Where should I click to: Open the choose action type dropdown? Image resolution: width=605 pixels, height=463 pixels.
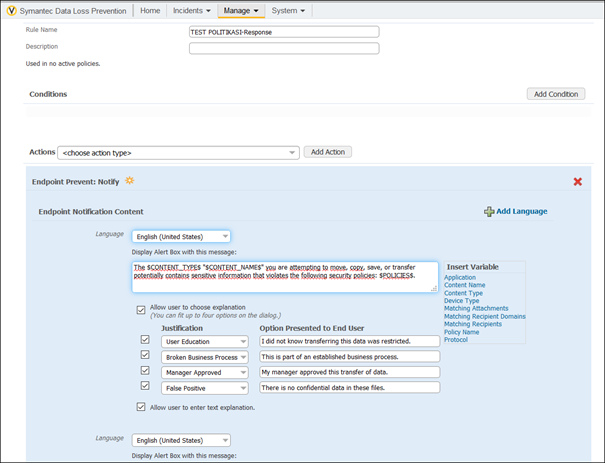(x=178, y=153)
